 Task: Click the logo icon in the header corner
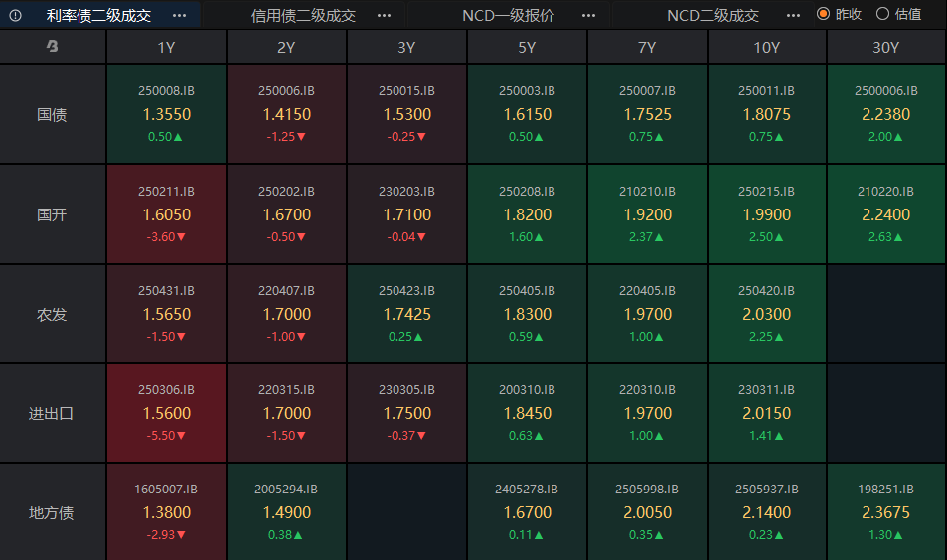coord(53,46)
